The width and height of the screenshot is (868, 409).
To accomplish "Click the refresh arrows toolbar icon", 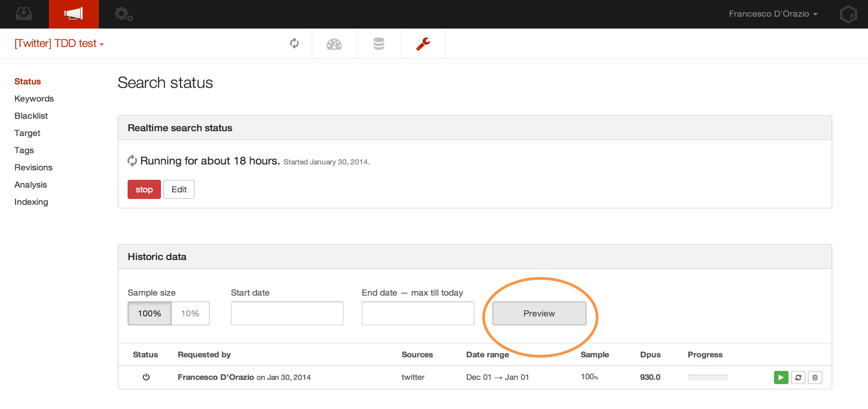I will [294, 44].
